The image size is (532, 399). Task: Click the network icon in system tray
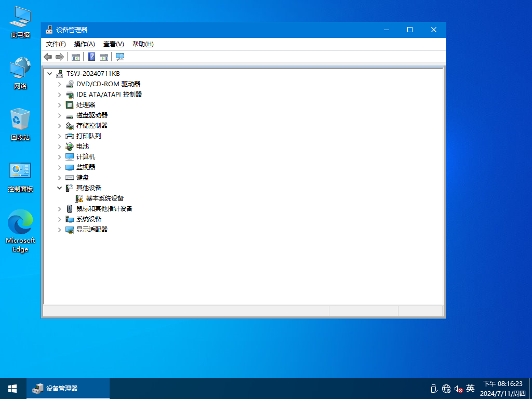[446, 388]
